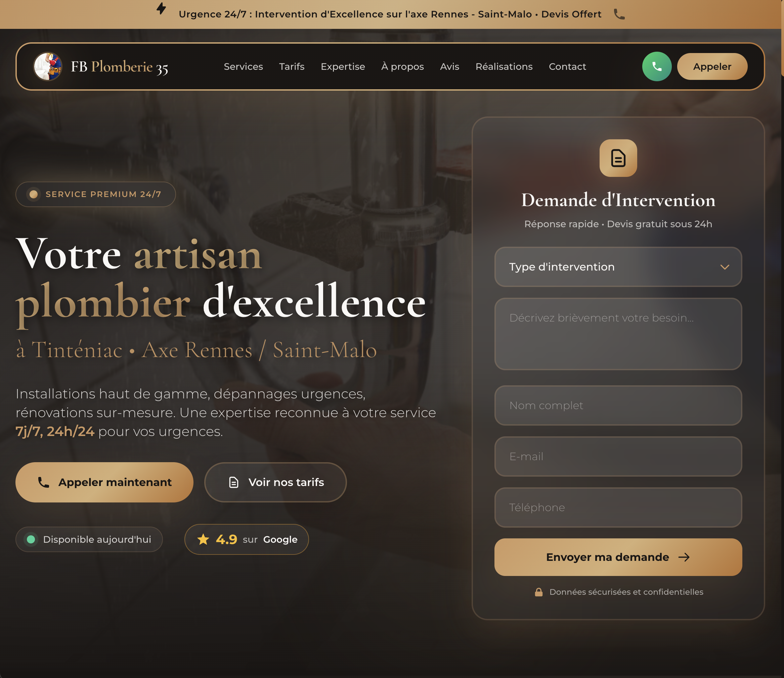
Task: Click the phone icon at the banner's right end
Action: click(x=619, y=14)
